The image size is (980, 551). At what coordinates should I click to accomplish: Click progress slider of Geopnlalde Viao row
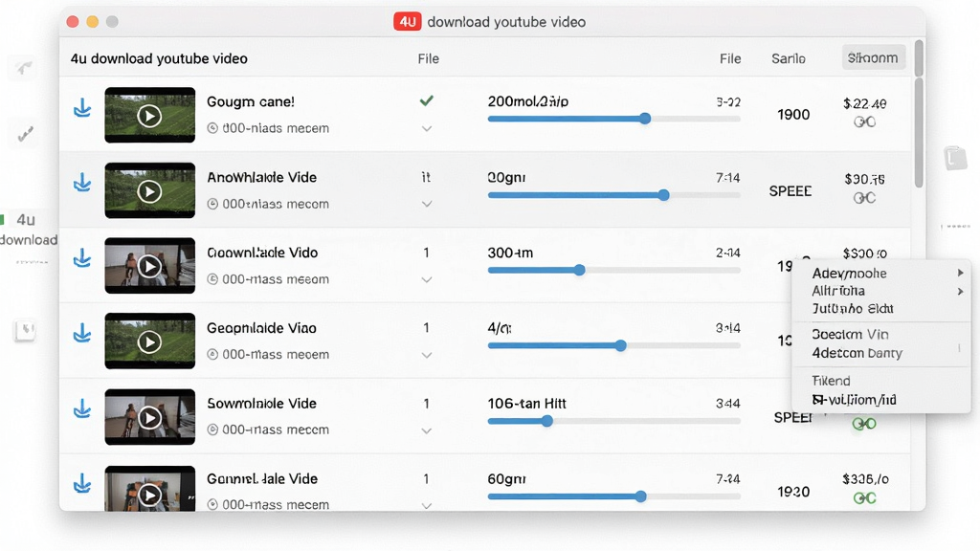[x=613, y=345]
